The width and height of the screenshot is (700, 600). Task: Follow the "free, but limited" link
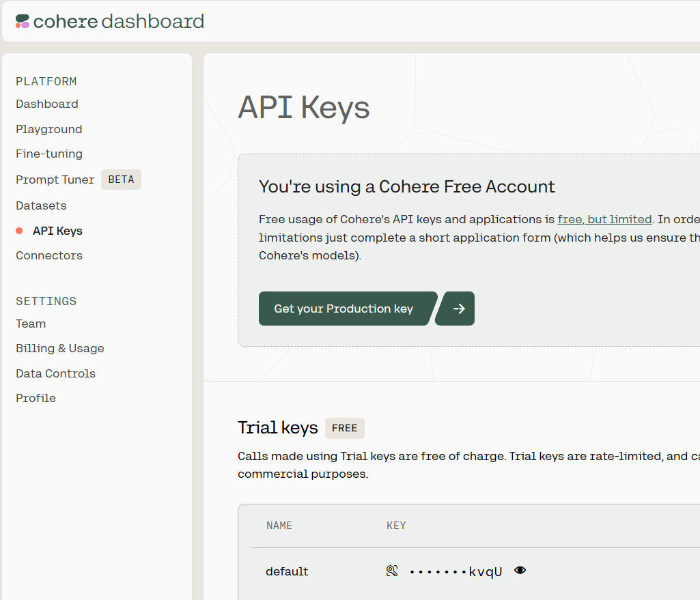(604, 219)
